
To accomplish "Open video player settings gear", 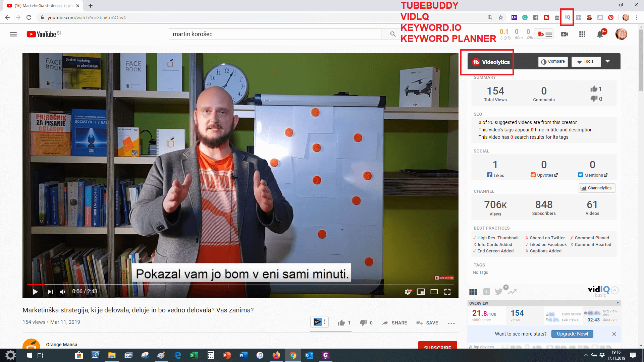I will 408,292.
